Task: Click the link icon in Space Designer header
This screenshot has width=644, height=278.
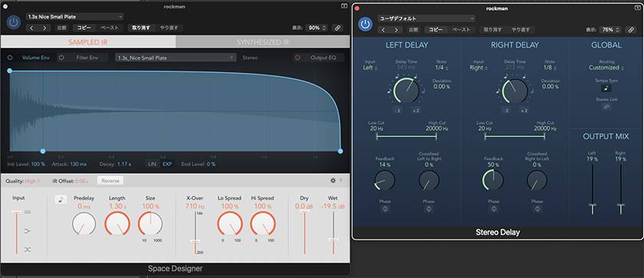Action: pyautogui.click(x=337, y=28)
